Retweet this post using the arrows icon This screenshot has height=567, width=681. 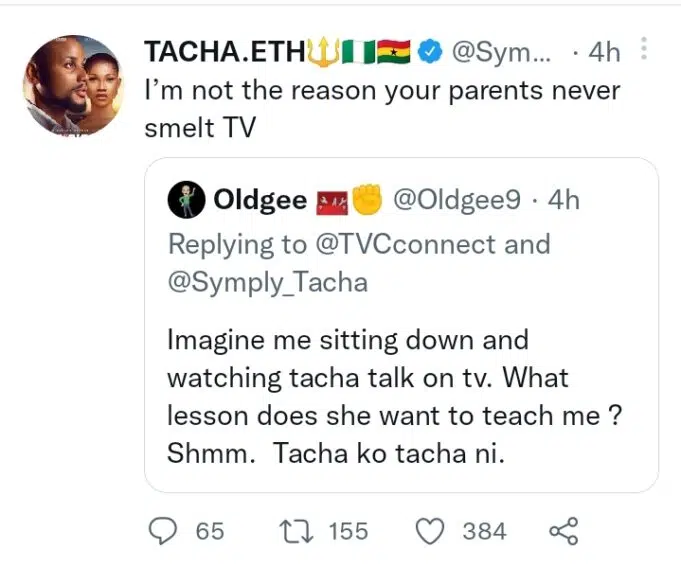(x=296, y=531)
